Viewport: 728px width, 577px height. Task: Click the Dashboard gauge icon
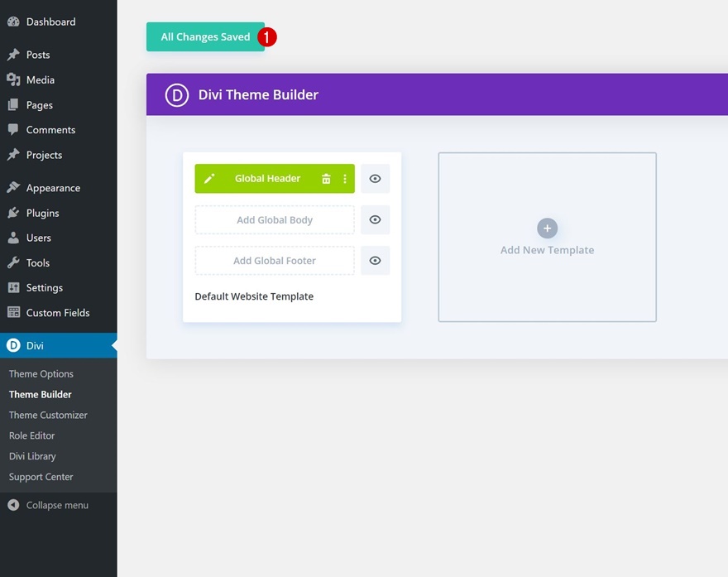13,22
